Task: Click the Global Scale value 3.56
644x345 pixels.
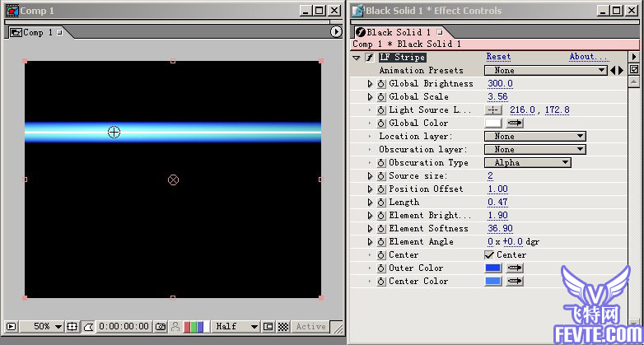Action: point(497,97)
